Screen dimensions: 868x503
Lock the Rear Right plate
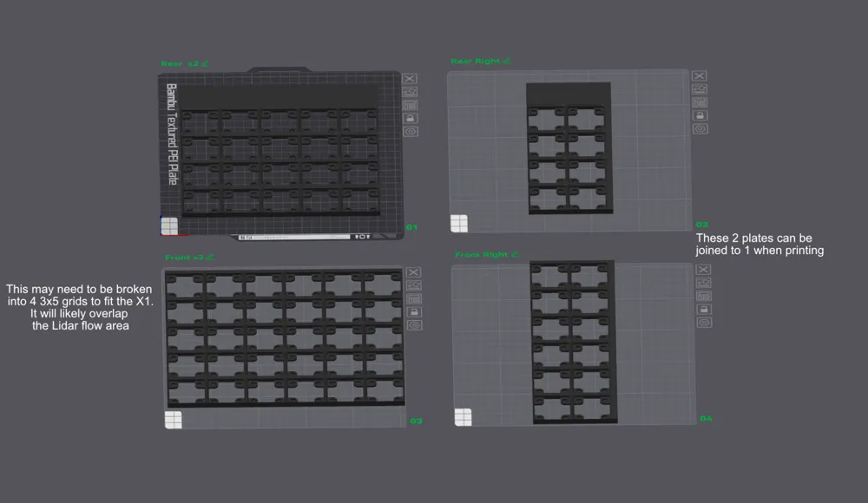click(699, 114)
